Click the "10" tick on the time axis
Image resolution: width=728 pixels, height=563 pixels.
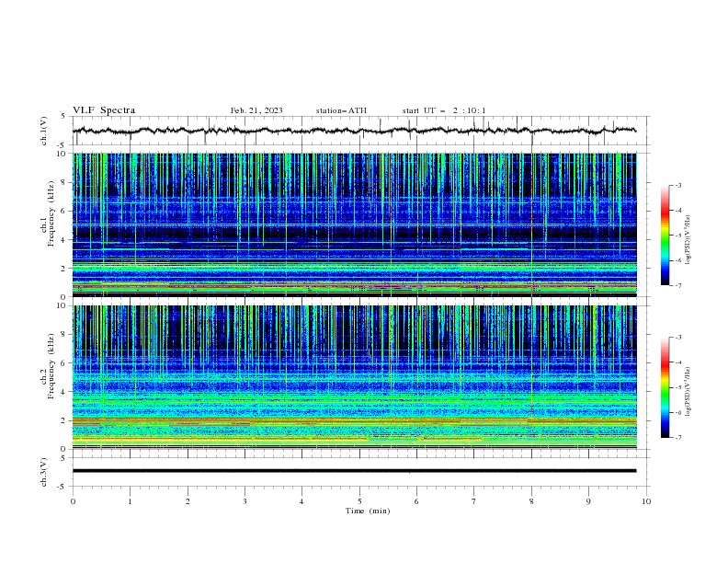pos(646,501)
